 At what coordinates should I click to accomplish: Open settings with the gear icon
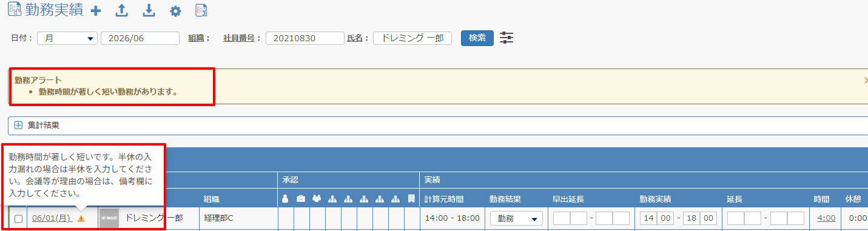tap(175, 11)
